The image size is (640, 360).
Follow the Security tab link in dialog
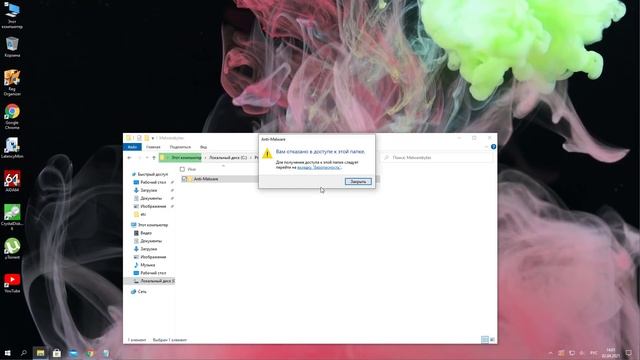tap(319, 167)
